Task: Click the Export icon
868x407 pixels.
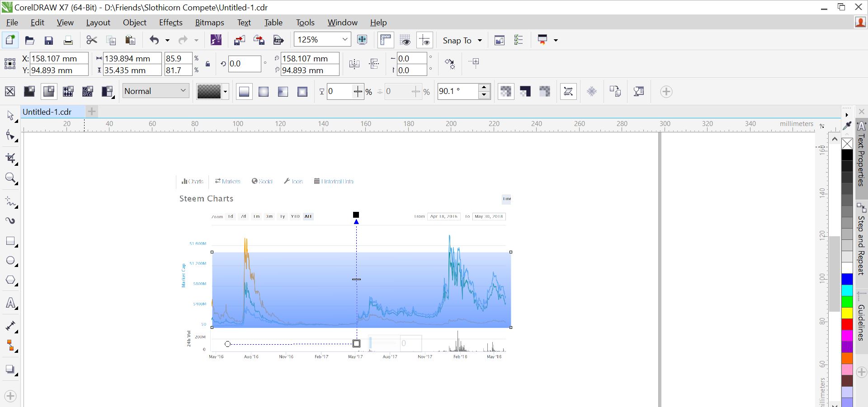Action: coord(259,40)
